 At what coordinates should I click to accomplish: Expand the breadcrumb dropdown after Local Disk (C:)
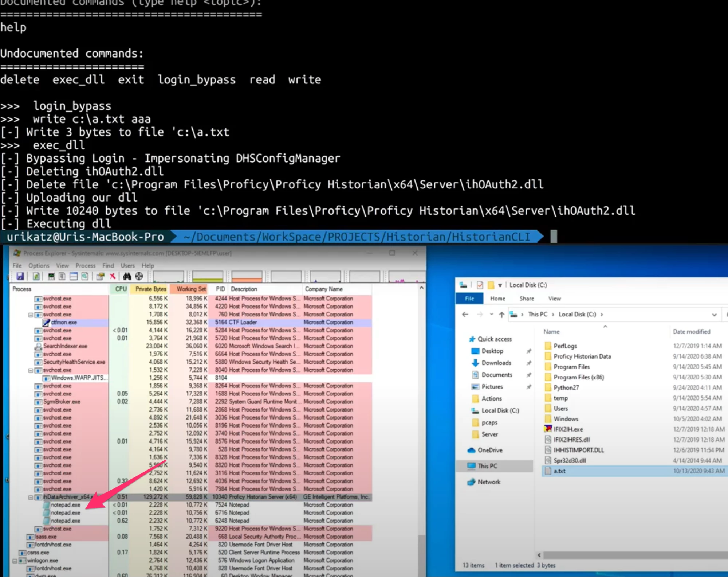pyautogui.click(x=602, y=315)
